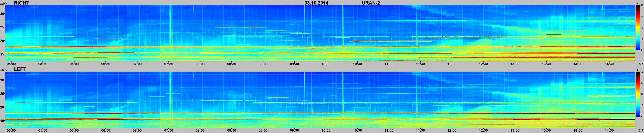Click the 09:00 time label under LEFT panel
The height and width of the screenshot is (133, 644).
pyautogui.click(x=263, y=131)
